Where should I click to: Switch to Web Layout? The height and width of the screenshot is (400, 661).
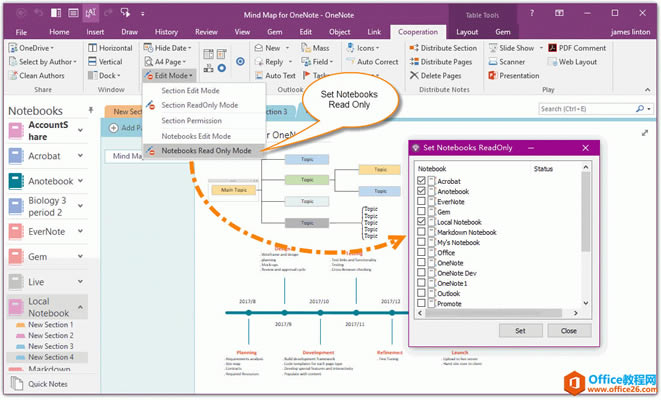tap(572, 62)
